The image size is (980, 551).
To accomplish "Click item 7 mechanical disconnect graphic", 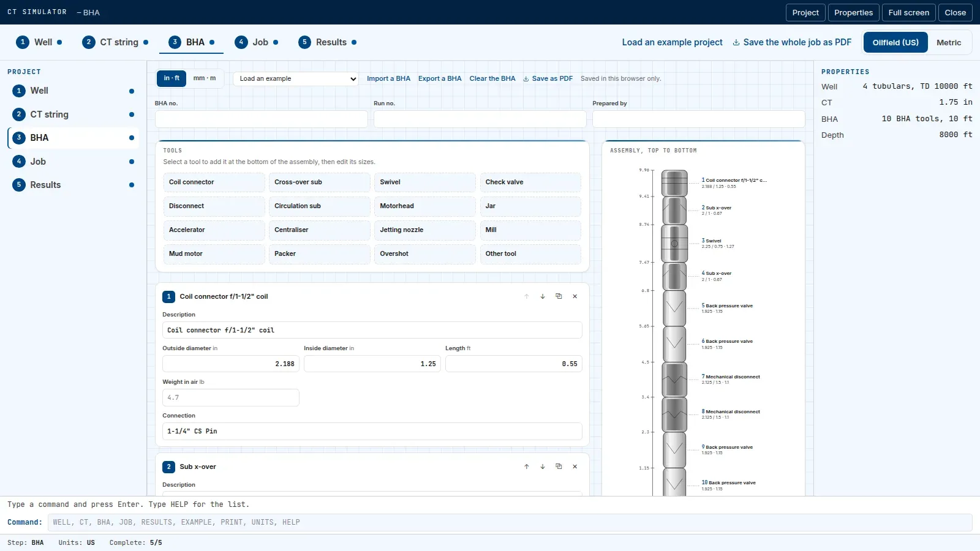I will (x=674, y=380).
